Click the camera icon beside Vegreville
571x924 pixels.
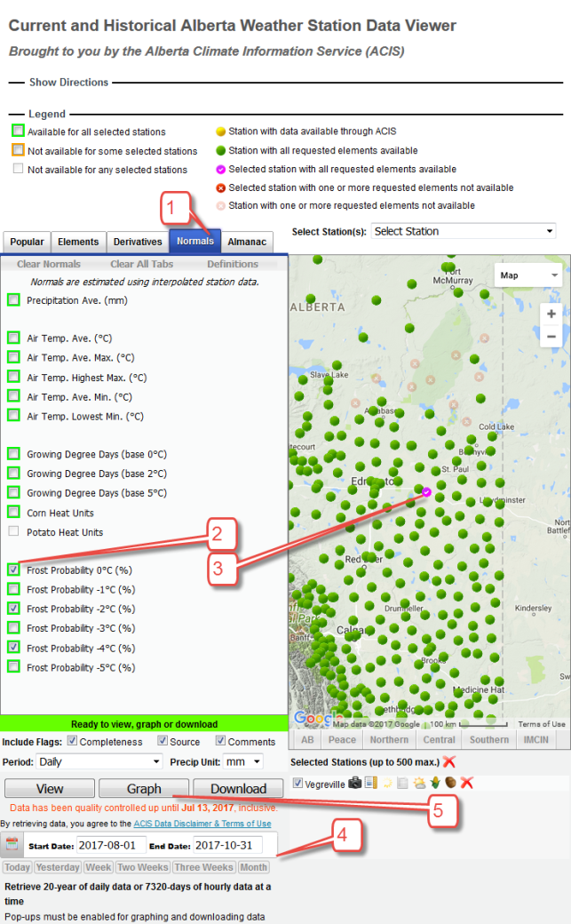coord(354,783)
